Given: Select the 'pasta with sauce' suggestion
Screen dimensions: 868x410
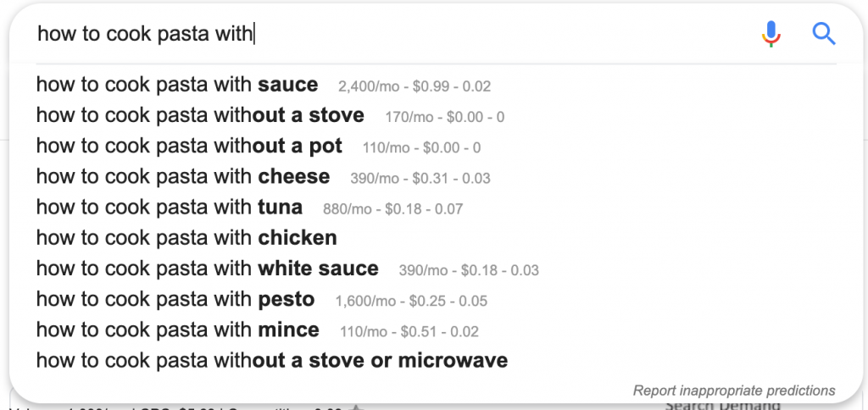Looking at the screenshot, I should click(x=177, y=85).
